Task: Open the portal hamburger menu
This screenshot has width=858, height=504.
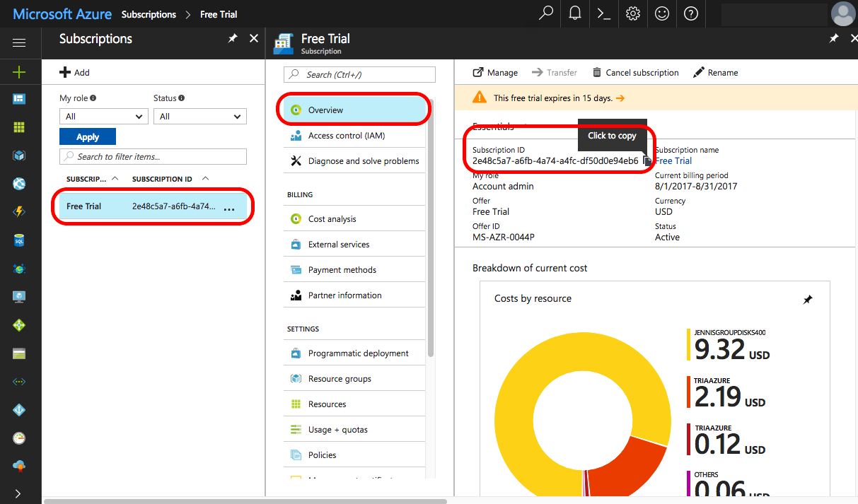Action: pyautogui.click(x=19, y=43)
